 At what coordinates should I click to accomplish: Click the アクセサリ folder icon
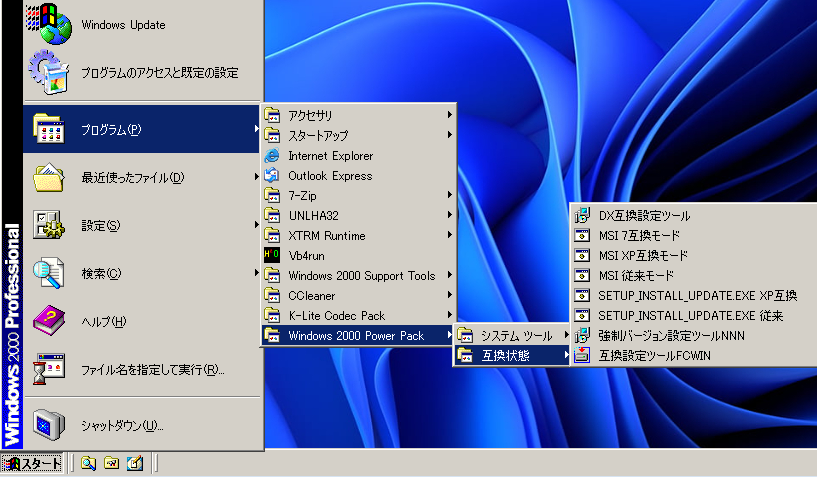tap(272, 115)
